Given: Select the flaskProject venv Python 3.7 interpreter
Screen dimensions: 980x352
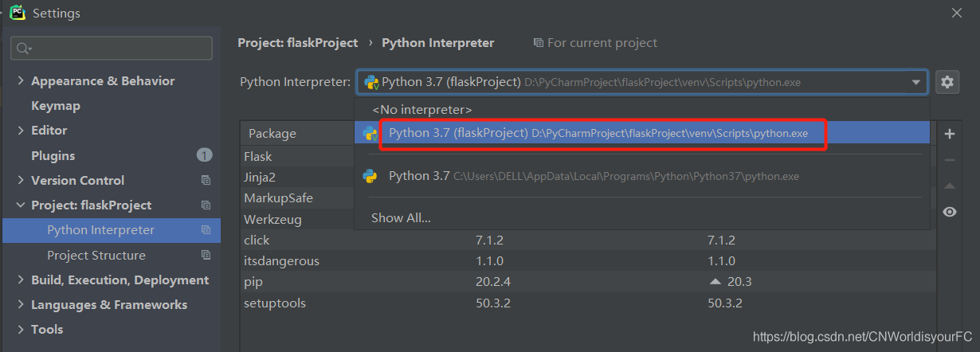Looking at the screenshot, I should [x=598, y=133].
